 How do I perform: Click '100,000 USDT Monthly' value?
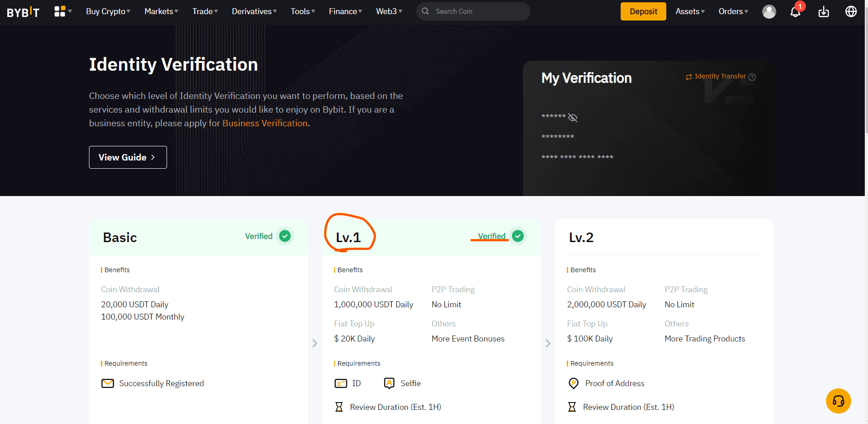coord(143,317)
